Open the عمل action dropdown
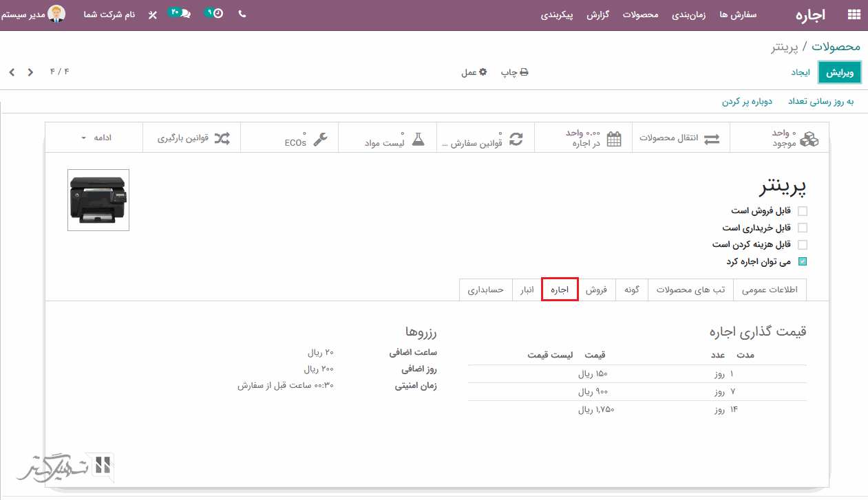 (x=474, y=72)
